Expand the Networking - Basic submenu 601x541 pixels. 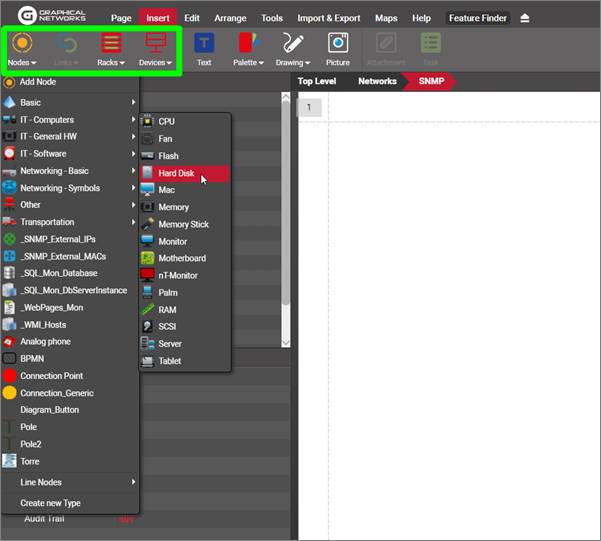70,171
